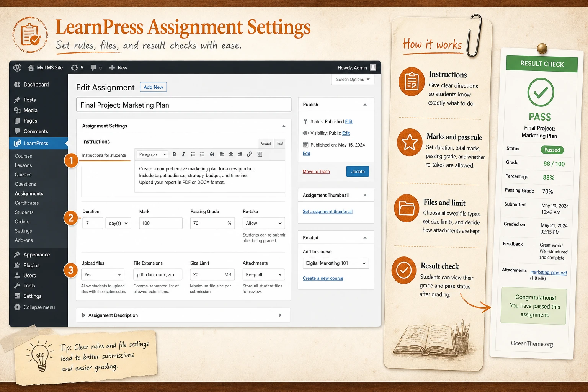The height and width of the screenshot is (392, 588).
Task: Open the Paragraph format dropdown
Action: click(x=152, y=154)
